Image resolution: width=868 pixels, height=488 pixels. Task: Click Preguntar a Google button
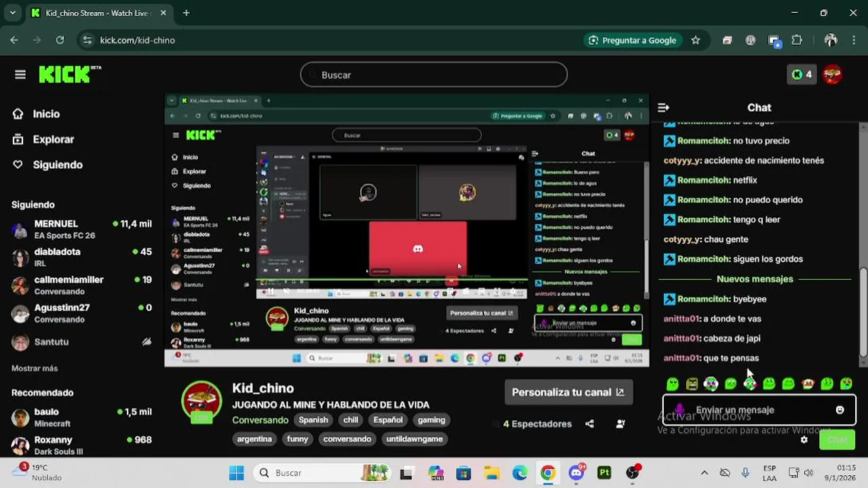click(x=632, y=40)
